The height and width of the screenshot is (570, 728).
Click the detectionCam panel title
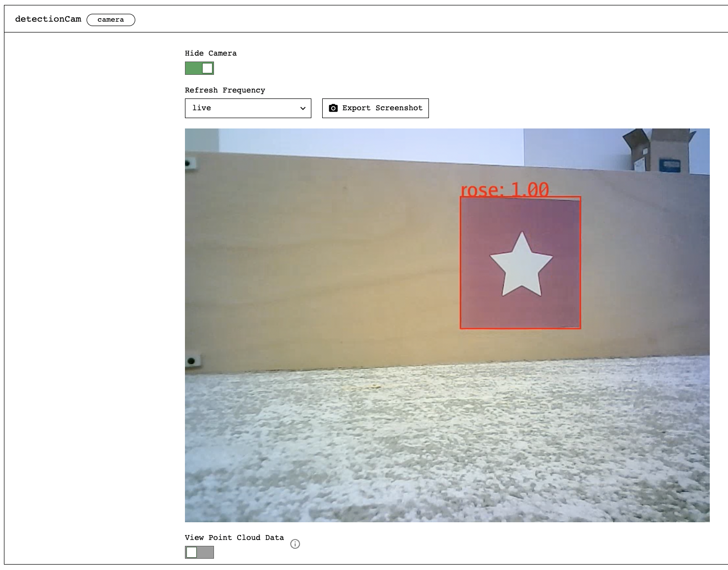point(48,19)
